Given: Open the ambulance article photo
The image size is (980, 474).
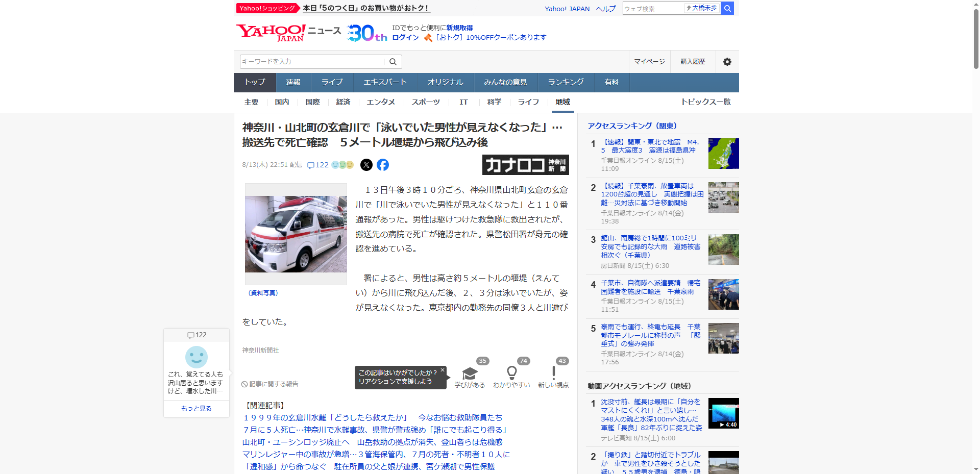Looking at the screenshot, I should point(296,234).
